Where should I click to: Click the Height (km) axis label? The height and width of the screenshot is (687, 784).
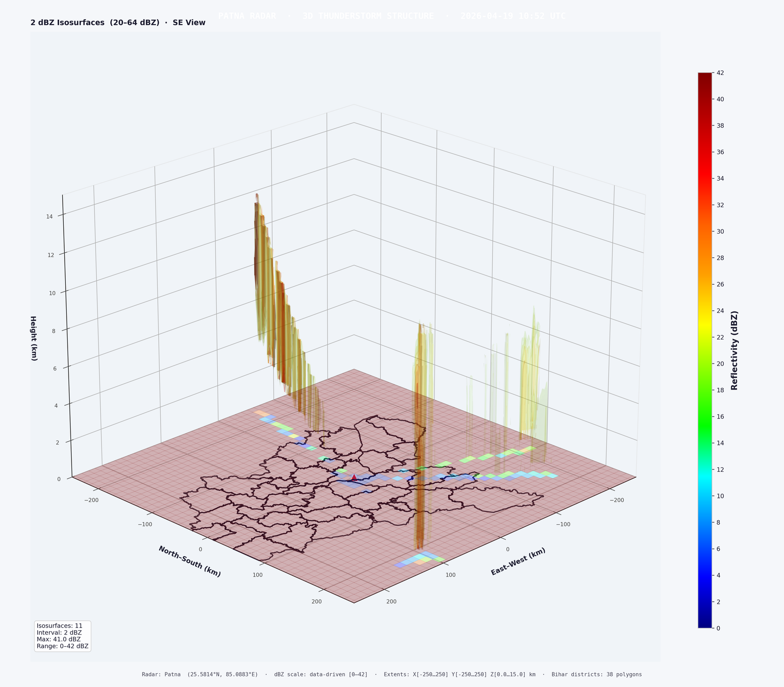tap(33, 338)
